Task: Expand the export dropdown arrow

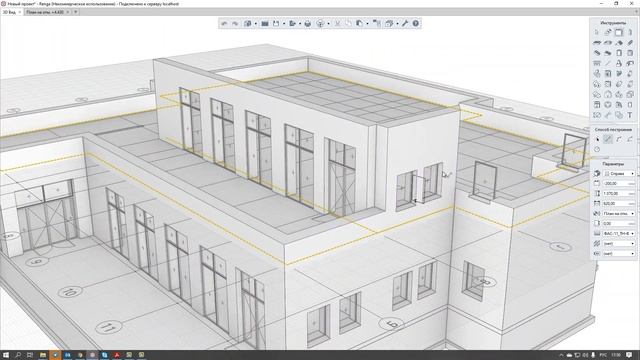Action: [x=300, y=24]
